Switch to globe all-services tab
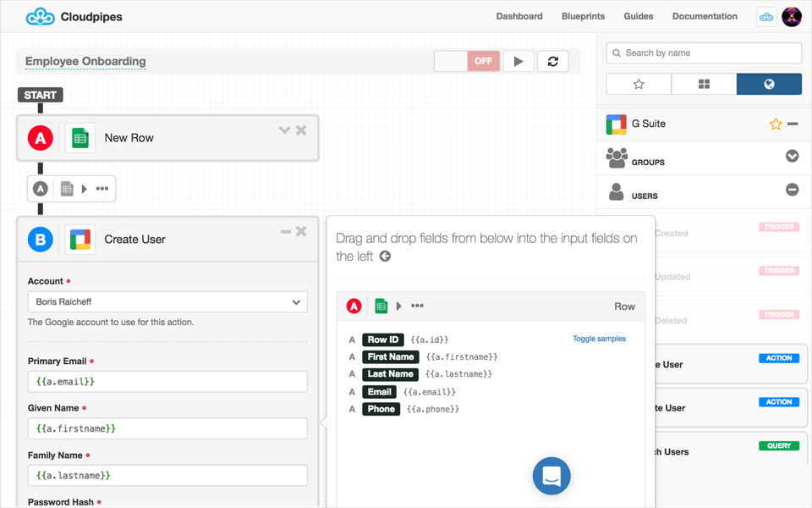 click(x=769, y=84)
